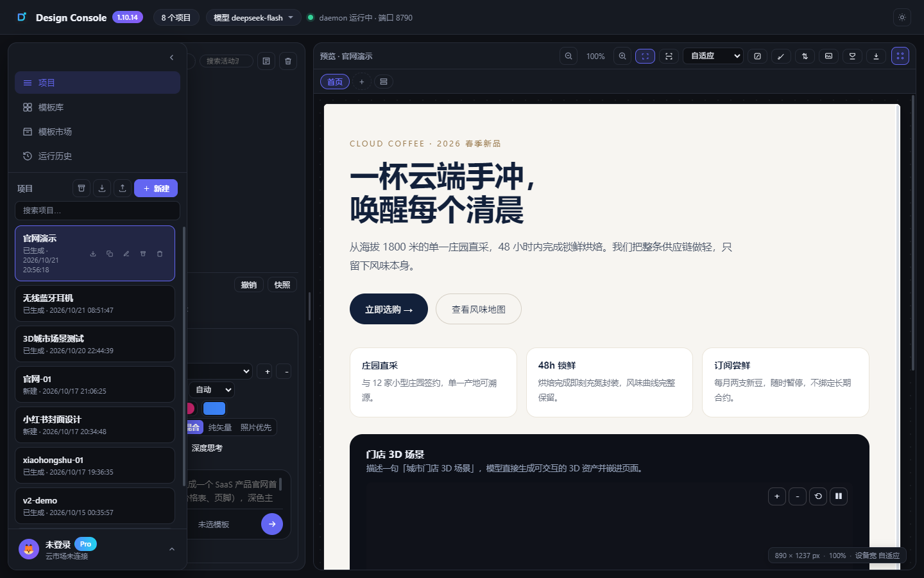
Task: Toggle the highlighted grid button in preview toolbar
Action: (x=900, y=57)
